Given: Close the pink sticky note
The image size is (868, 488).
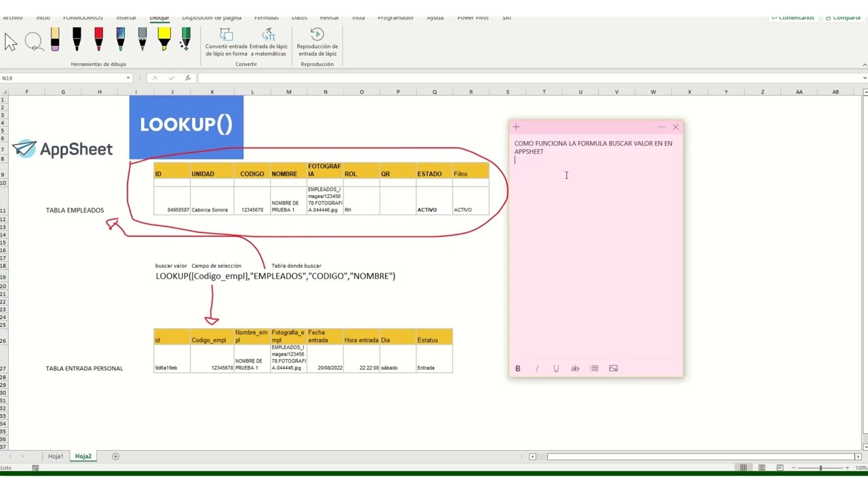Looking at the screenshot, I should pyautogui.click(x=675, y=127).
